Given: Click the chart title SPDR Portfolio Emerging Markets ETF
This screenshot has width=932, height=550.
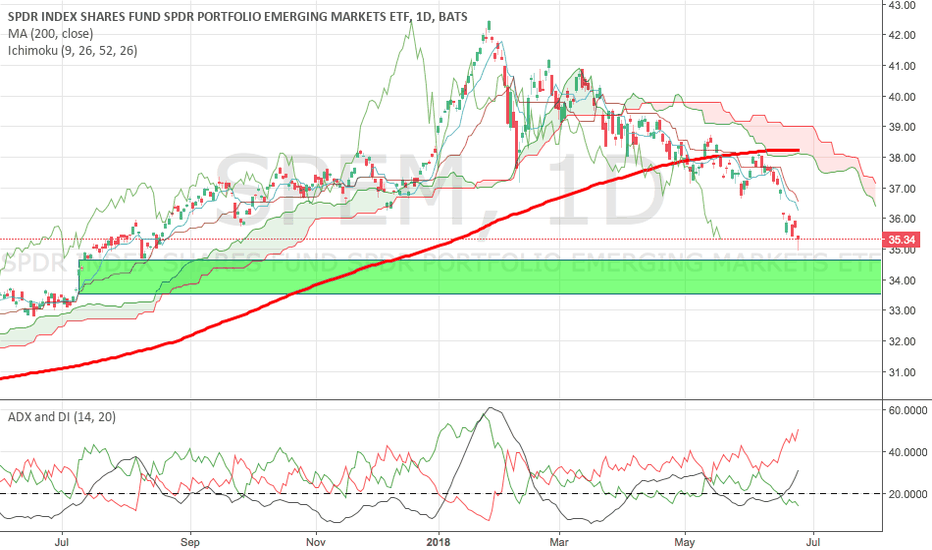Looking at the screenshot, I should [x=237, y=17].
